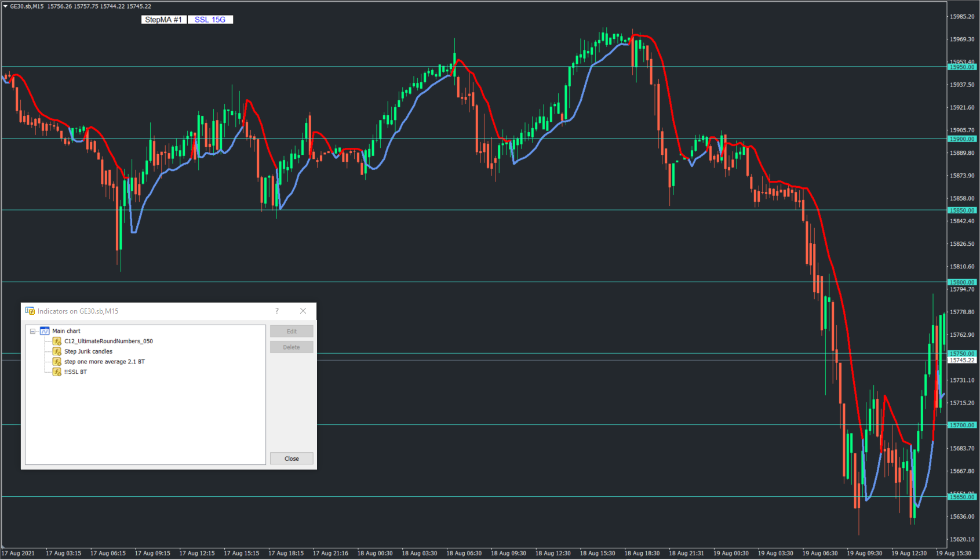Viewport: 980px width, 560px height.
Task: Click the 15650.00 round-number price label
Action: pyautogui.click(x=962, y=497)
